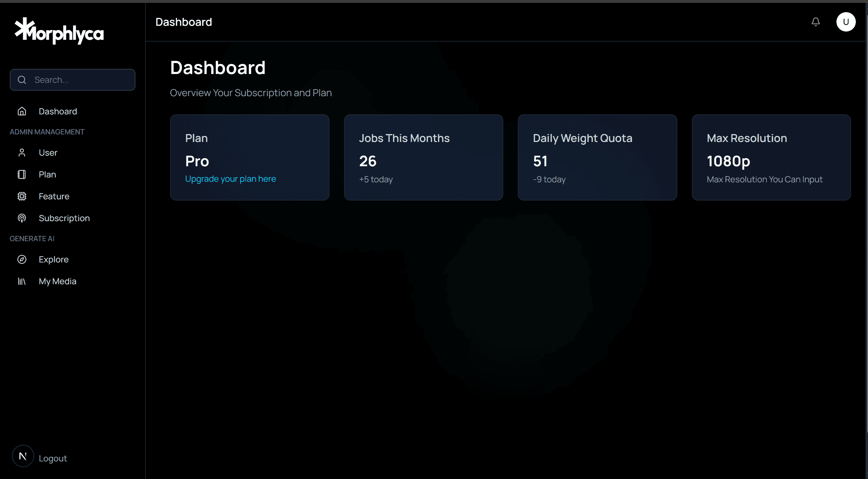Image resolution: width=868 pixels, height=479 pixels.
Task: Click the library icon for My Media
Action: [22, 281]
